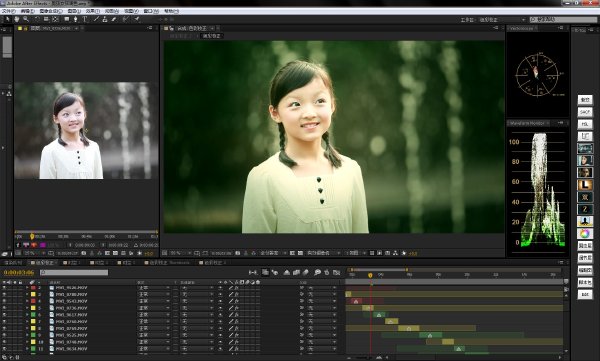Expand layer 5 properties triangle

(x=27, y=308)
